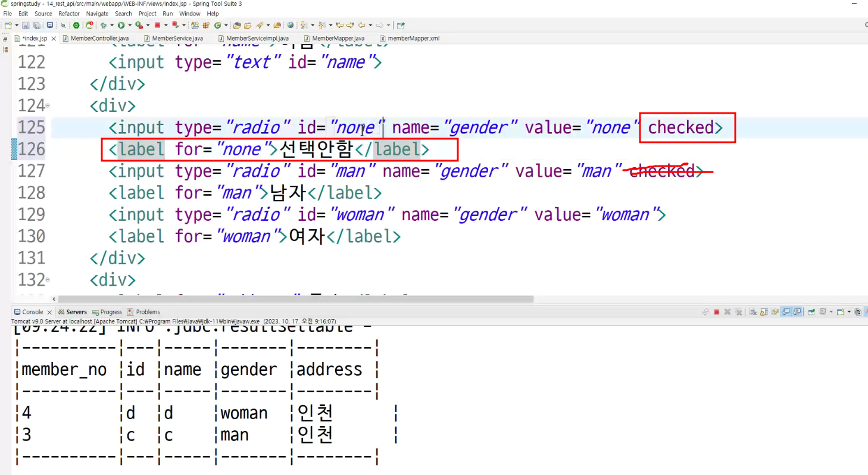Click the 여자 label text on line 130
The width and height of the screenshot is (868, 475).
307,236
